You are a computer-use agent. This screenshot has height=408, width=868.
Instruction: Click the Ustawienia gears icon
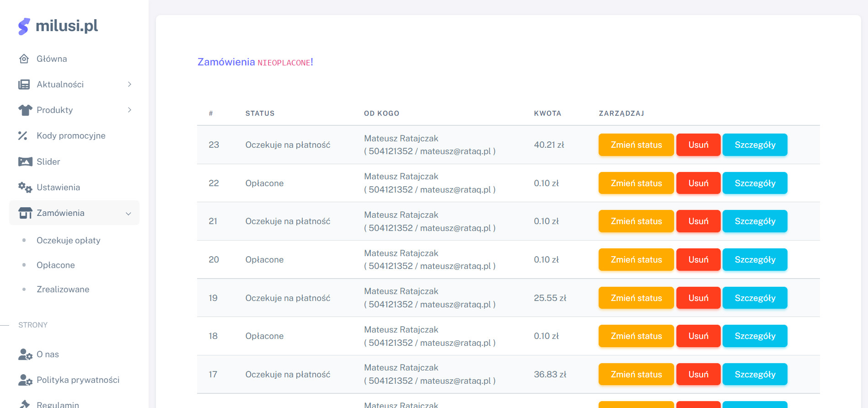25,187
